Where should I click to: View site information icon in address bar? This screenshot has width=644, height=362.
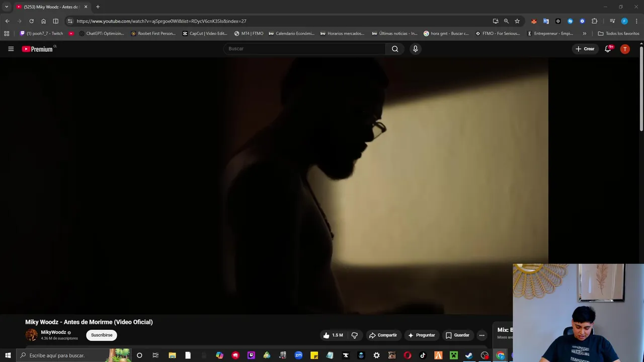coord(70,21)
